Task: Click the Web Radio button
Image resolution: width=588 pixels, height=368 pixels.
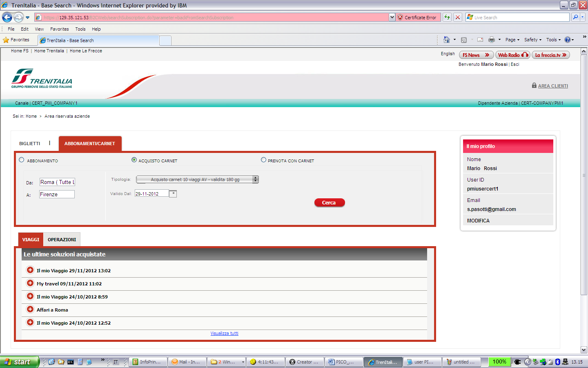Action: (x=513, y=55)
